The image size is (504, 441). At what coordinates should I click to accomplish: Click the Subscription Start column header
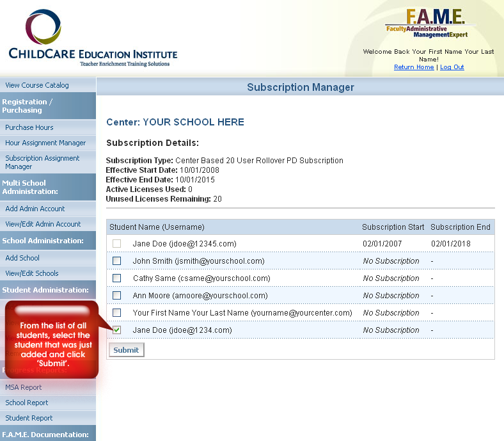[393, 227]
